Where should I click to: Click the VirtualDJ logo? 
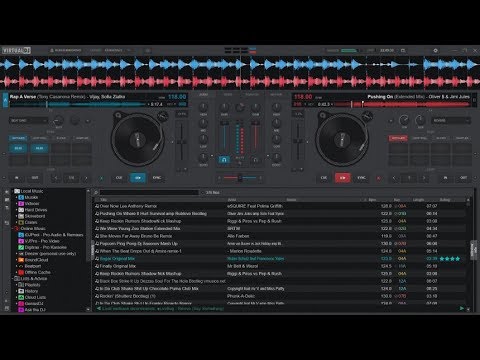click(x=16, y=50)
